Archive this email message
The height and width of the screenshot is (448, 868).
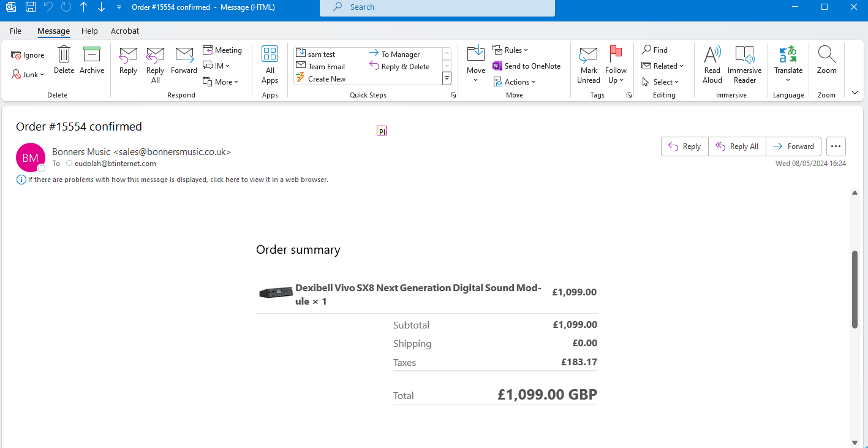[x=92, y=60]
